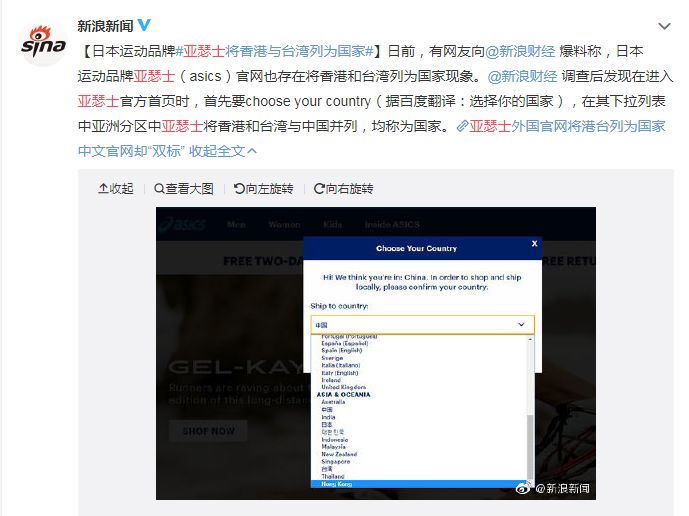Click the ASICS logo in screenshot
This screenshot has width=689, height=516.
click(182, 224)
